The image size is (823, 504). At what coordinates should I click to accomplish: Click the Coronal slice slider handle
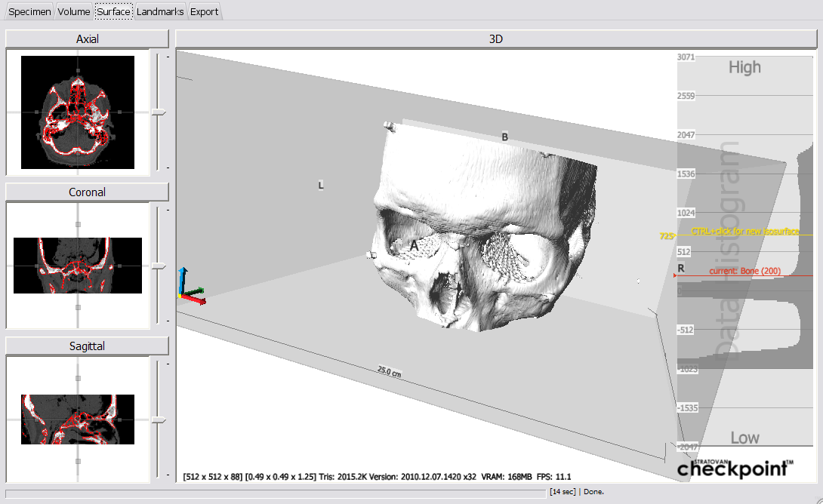coord(158,266)
